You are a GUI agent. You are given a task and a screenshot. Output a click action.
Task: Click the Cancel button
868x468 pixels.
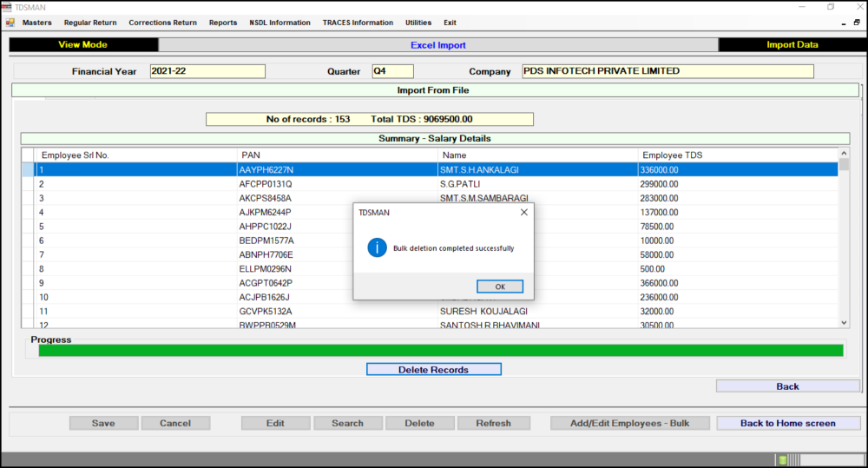click(175, 423)
